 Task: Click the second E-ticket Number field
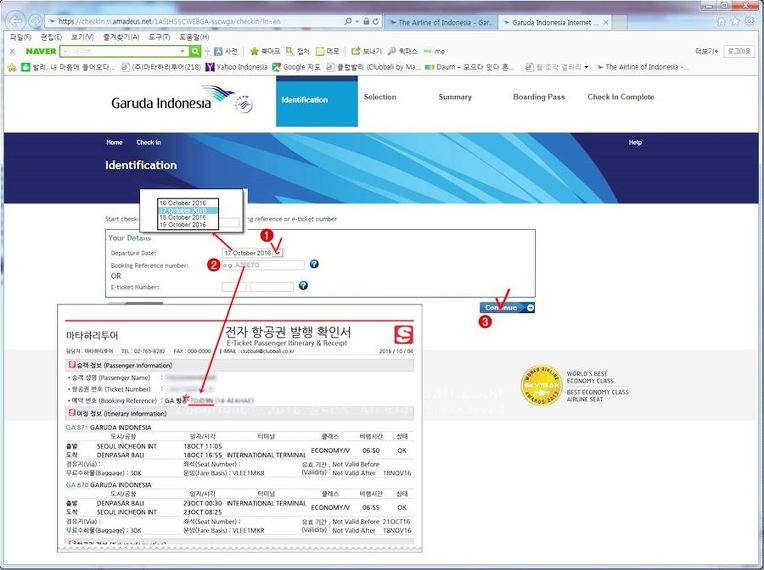click(272, 287)
